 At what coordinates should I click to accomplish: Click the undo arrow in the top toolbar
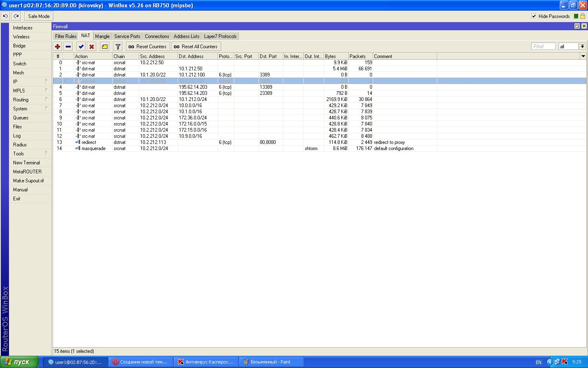[x=5, y=16]
